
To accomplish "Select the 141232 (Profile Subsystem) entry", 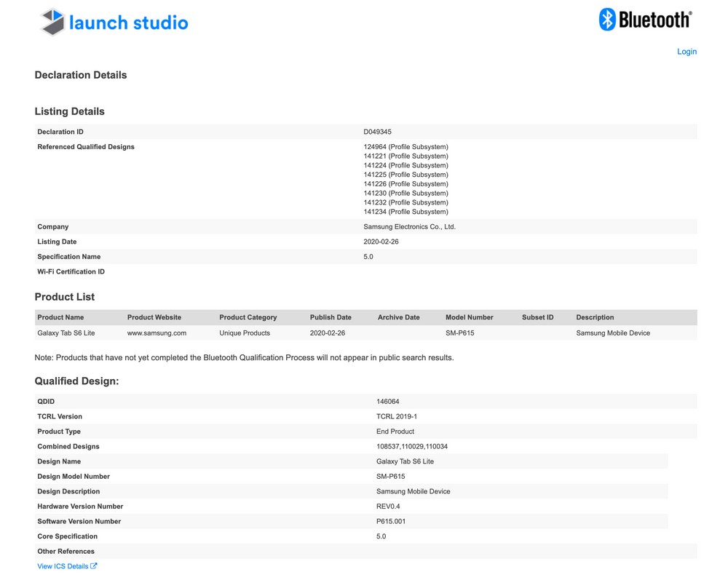I will pos(405,202).
